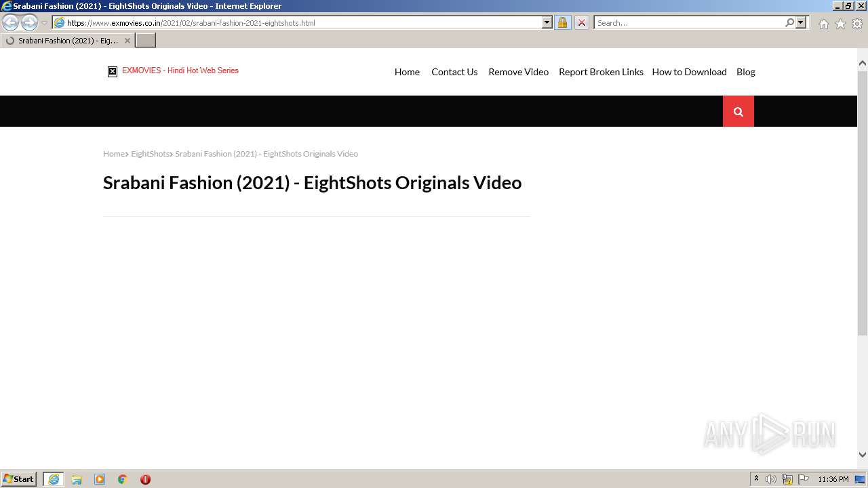Screen dimensions: 868x488
Task: Select the Srabani Fashion browser tab
Action: coord(67,41)
